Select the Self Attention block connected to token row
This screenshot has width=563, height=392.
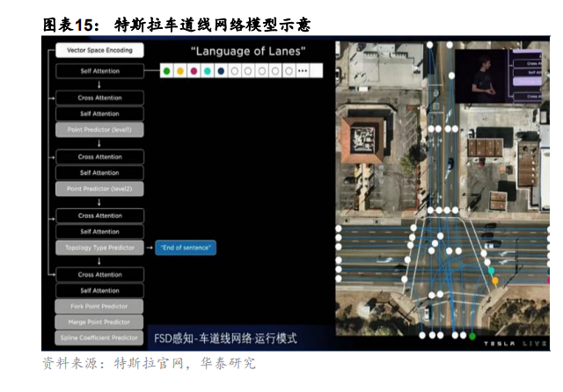click(x=99, y=71)
